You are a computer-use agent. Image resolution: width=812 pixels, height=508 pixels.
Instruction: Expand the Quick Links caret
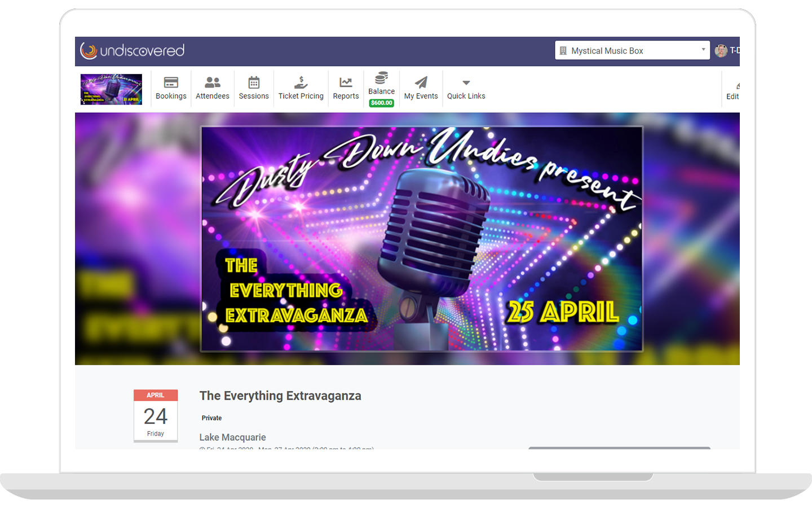466,83
